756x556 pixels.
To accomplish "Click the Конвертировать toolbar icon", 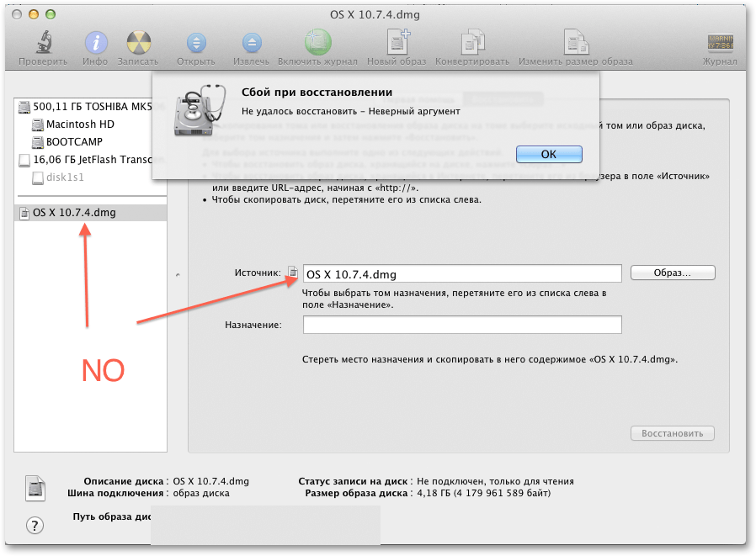I will tap(472, 42).
